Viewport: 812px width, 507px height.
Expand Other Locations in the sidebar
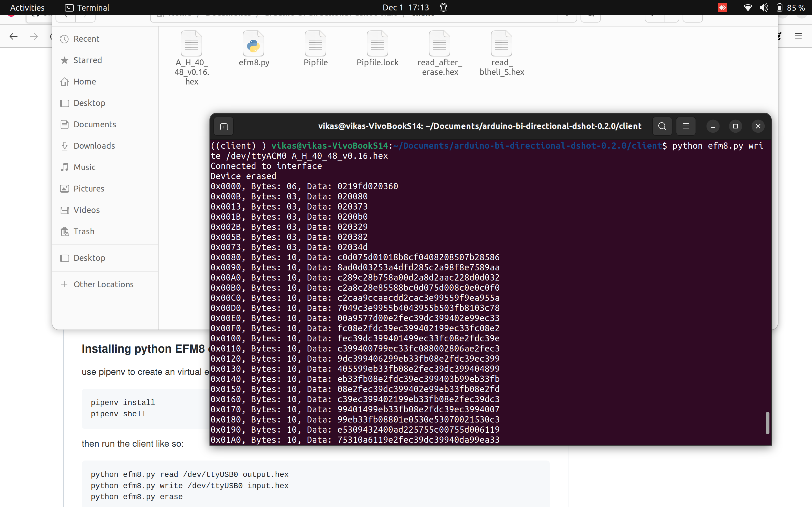click(x=103, y=284)
